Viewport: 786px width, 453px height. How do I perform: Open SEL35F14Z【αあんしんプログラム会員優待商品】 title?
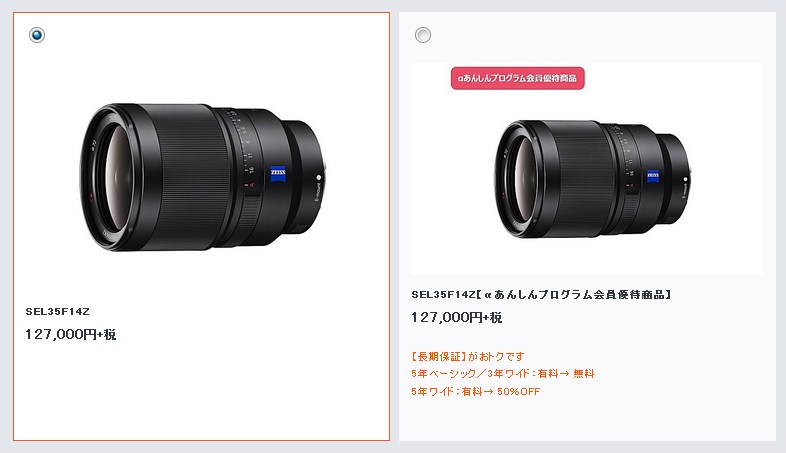541,295
